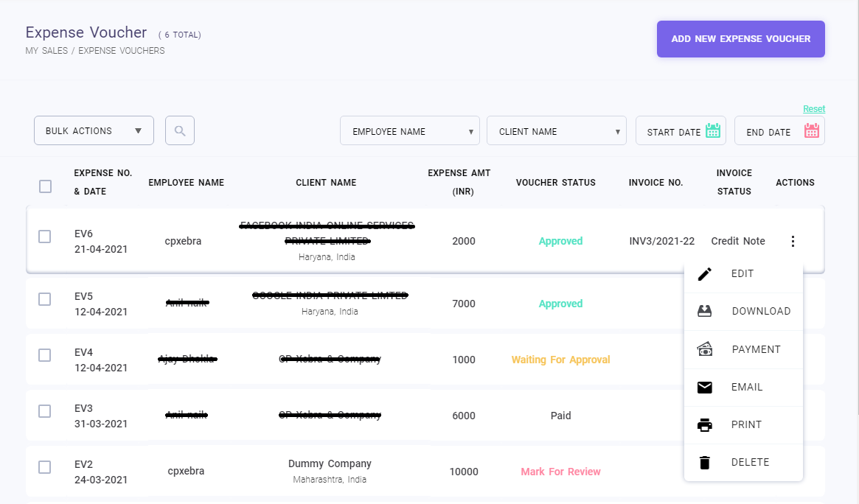Viewport: 859px width, 504px height.
Task: Choose Print from the actions menu
Action: click(746, 425)
